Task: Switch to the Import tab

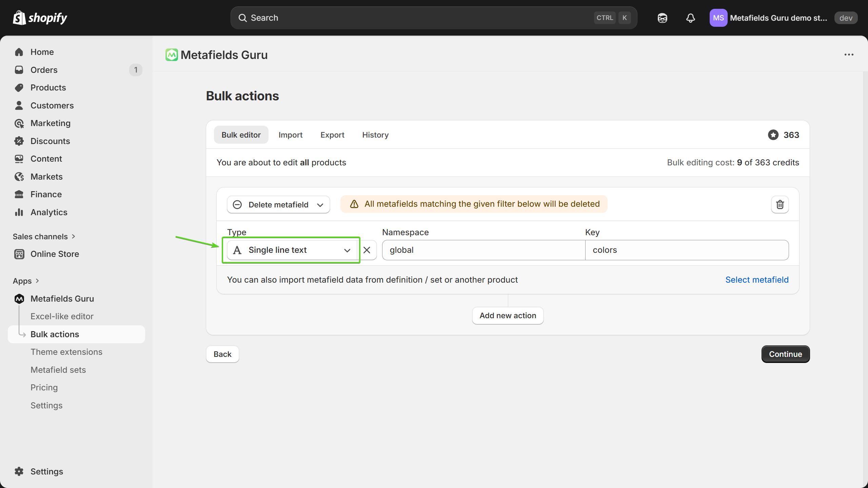Action: (x=290, y=135)
